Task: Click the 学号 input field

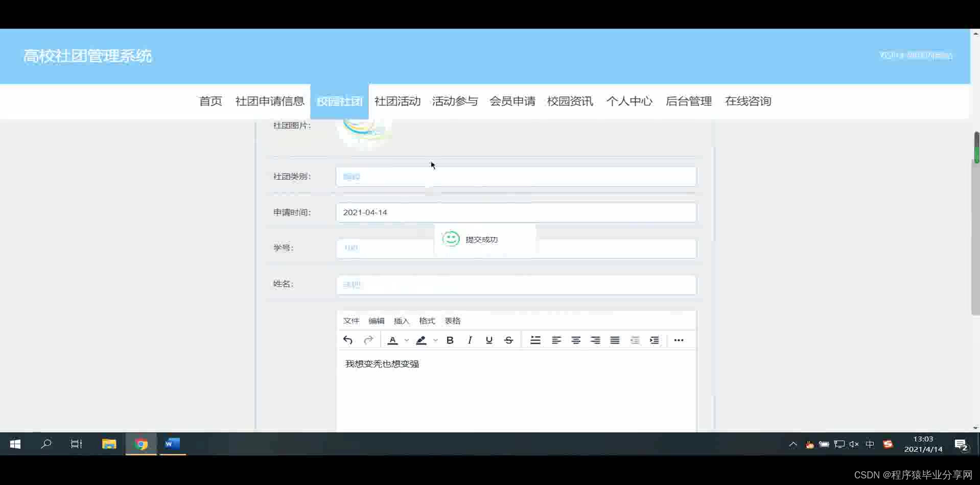Action: tap(516, 248)
